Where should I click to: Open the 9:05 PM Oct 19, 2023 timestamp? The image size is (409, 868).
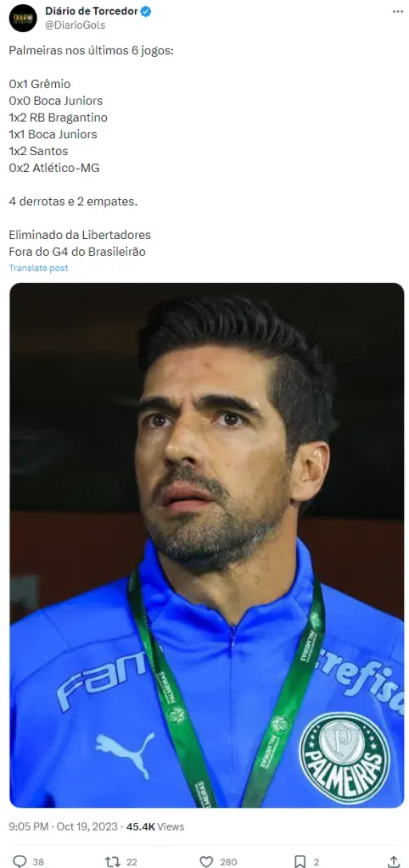tap(63, 826)
